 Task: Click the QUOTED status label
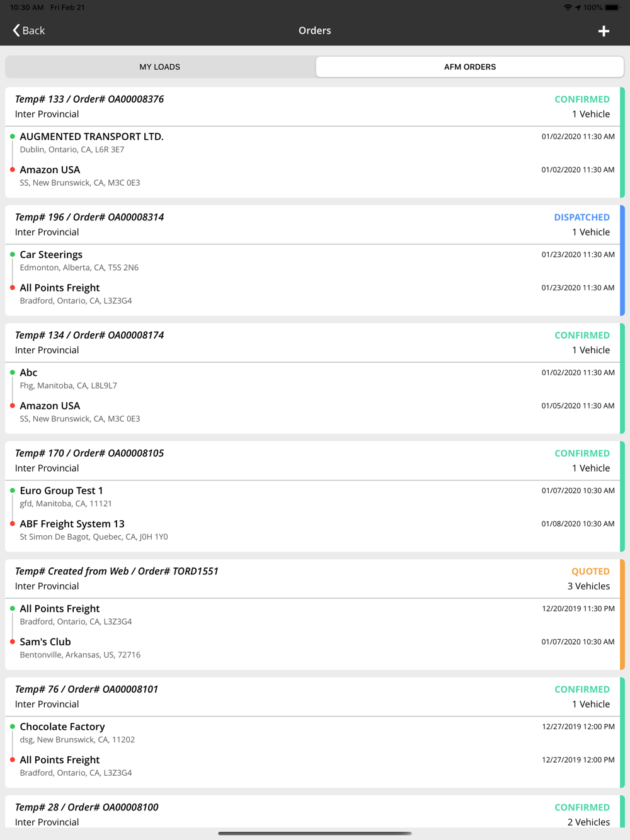590,571
